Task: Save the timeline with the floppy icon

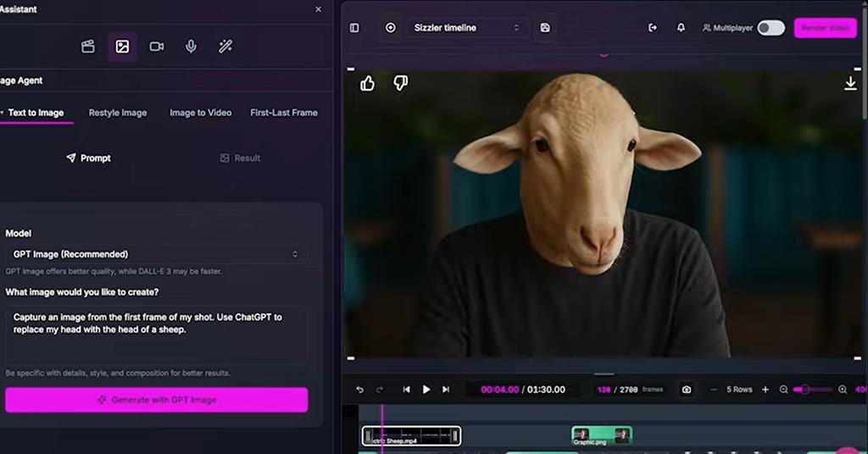Action: pyautogui.click(x=545, y=28)
